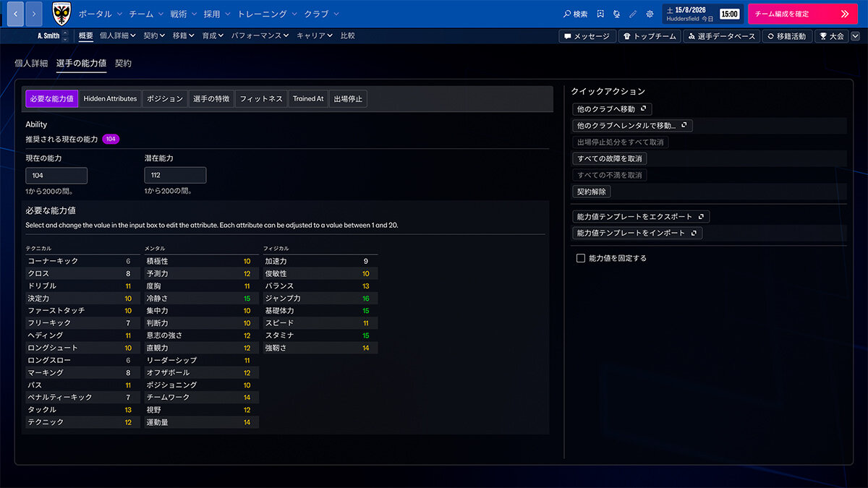Viewport: 868px width, 488px height.
Task: Click 契約解除 button
Action: pos(592,192)
